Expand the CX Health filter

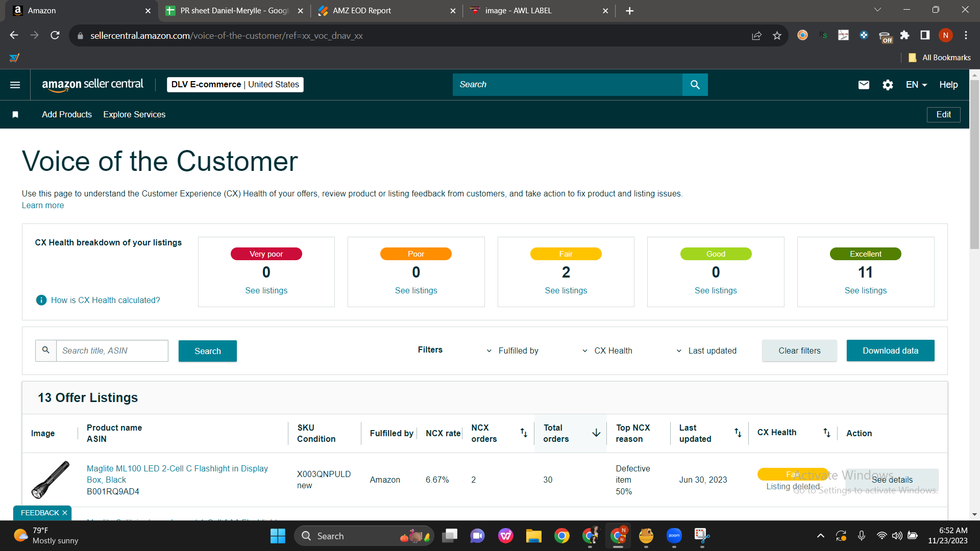(x=607, y=350)
